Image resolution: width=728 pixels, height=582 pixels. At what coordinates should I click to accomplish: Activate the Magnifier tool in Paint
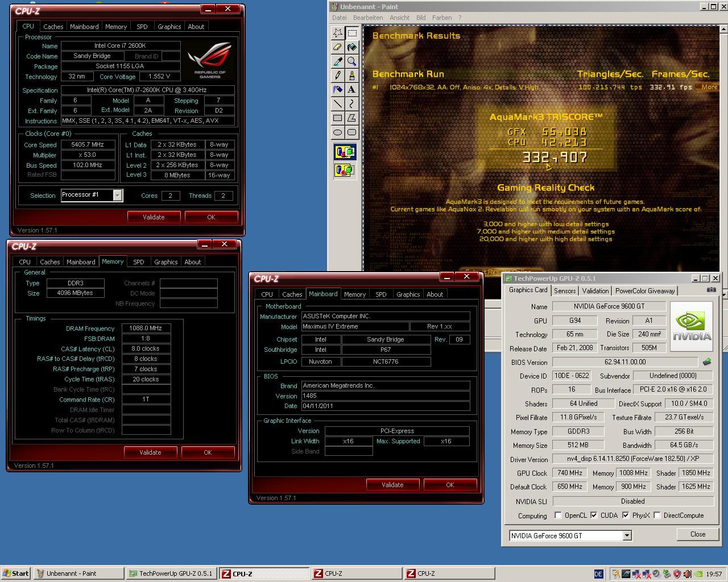coord(352,61)
